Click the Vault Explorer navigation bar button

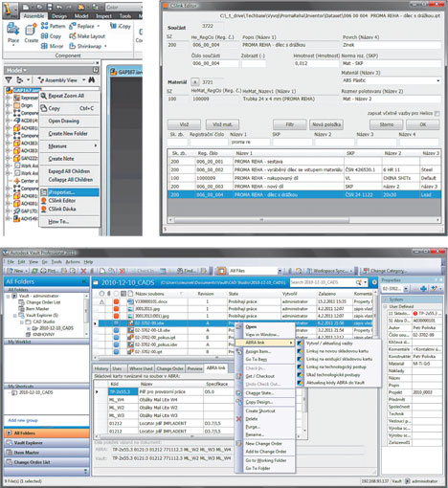point(47,443)
